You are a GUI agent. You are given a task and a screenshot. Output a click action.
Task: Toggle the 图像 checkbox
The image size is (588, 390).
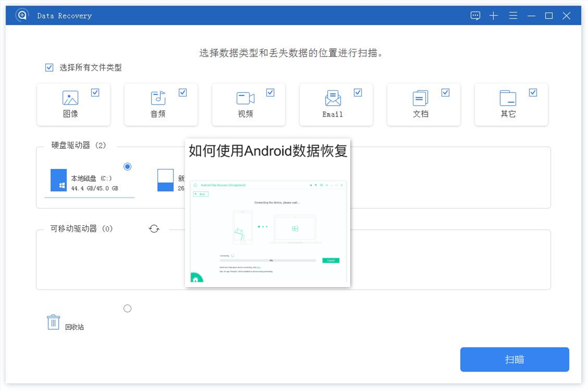(x=95, y=92)
